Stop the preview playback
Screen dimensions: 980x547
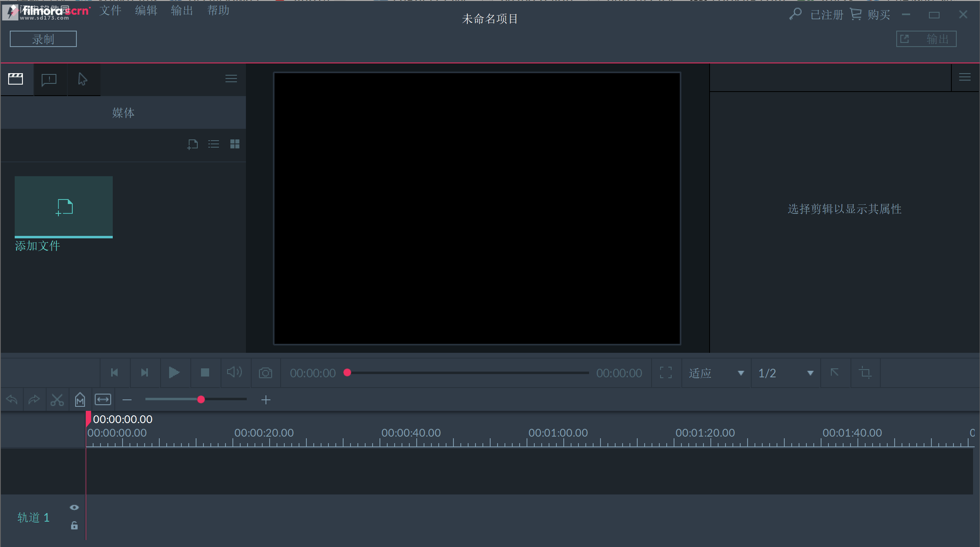click(205, 372)
